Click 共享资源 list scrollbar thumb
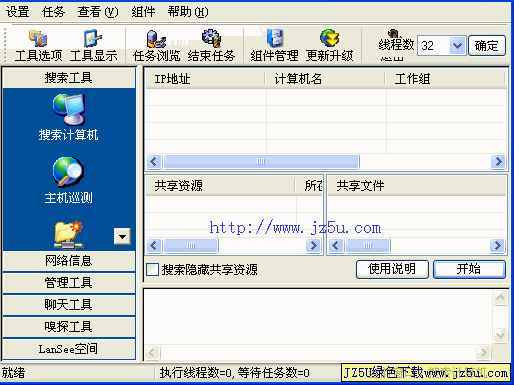 click(x=191, y=246)
